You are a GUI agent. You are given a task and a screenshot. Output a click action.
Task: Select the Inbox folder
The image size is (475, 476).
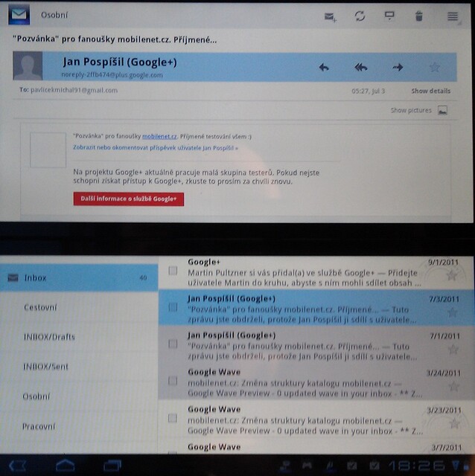tap(79, 277)
